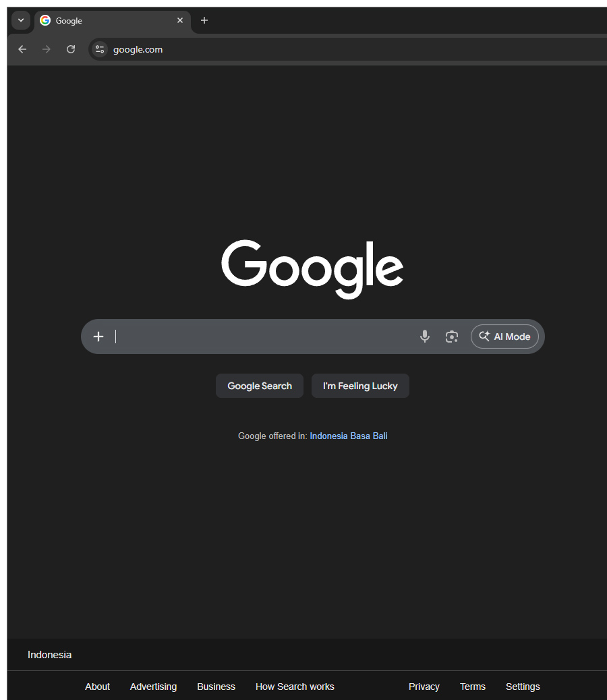Image resolution: width=607 pixels, height=700 pixels.
Task: Click the Google Search button
Action: (x=260, y=386)
